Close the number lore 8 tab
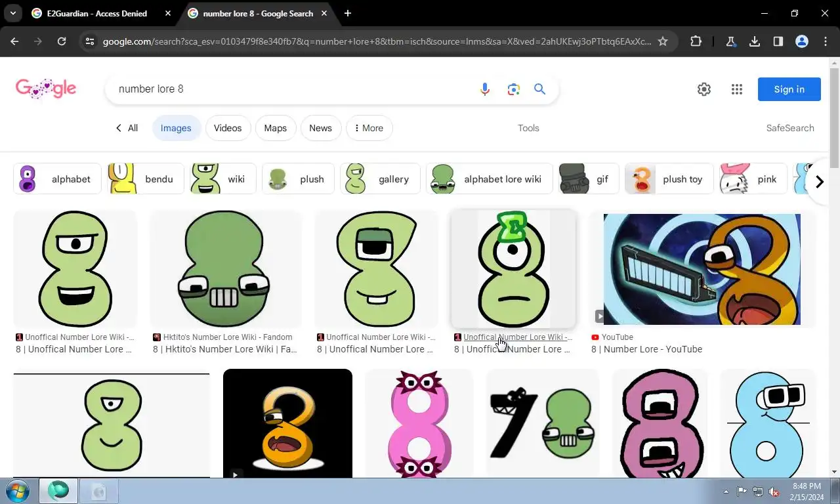840x504 pixels. [x=324, y=13]
